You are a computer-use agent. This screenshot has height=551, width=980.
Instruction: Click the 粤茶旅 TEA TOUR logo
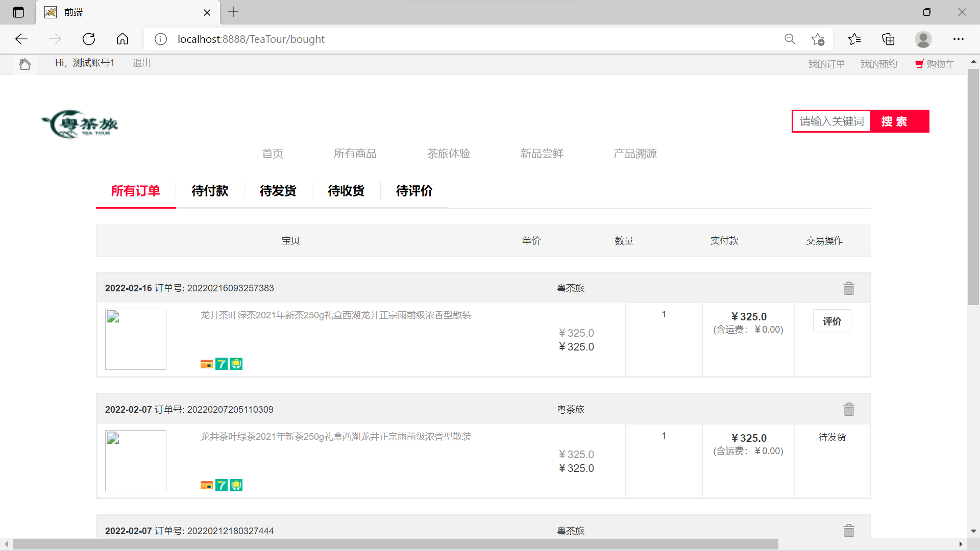80,124
